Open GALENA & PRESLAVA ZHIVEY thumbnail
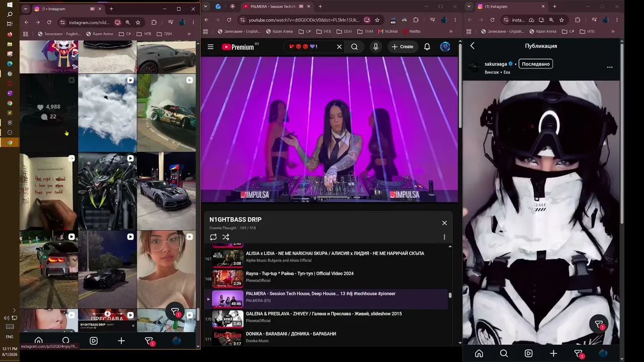Image resolution: width=644 pixels, height=362 pixels. 227,319
